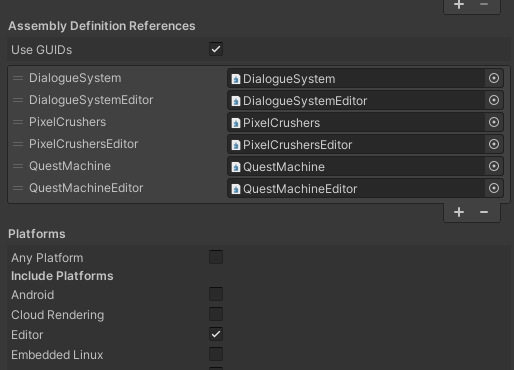
Task: Select the PixelCrushersEditor list row label
Action: click(83, 144)
